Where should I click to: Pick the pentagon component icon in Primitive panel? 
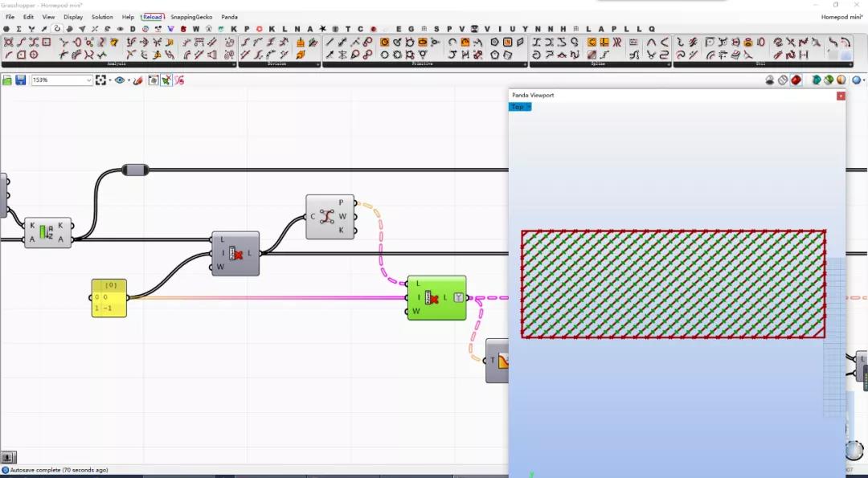pos(494,54)
